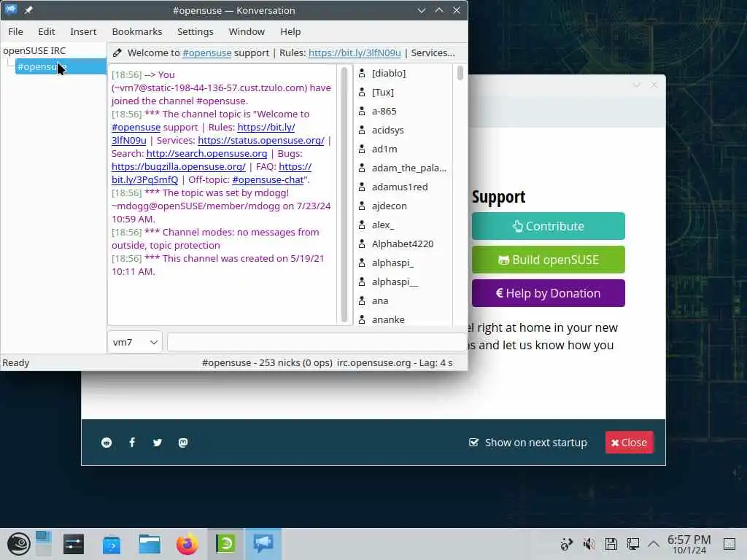The width and height of the screenshot is (747, 560).
Task: Click the show desktop icon in taskbar
Action: click(x=729, y=544)
